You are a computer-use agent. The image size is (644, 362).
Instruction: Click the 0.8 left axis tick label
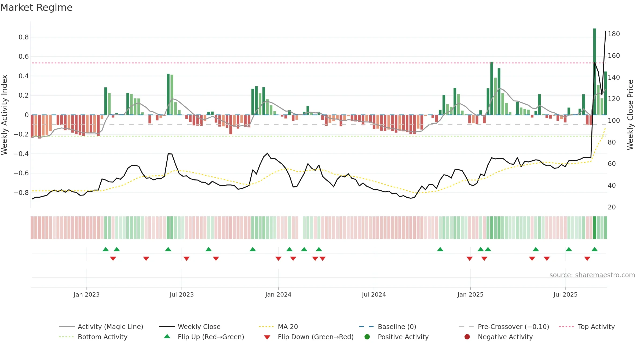coord(24,37)
